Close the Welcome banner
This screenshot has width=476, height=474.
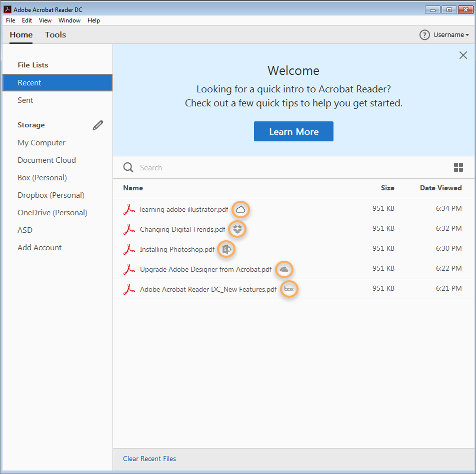463,55
